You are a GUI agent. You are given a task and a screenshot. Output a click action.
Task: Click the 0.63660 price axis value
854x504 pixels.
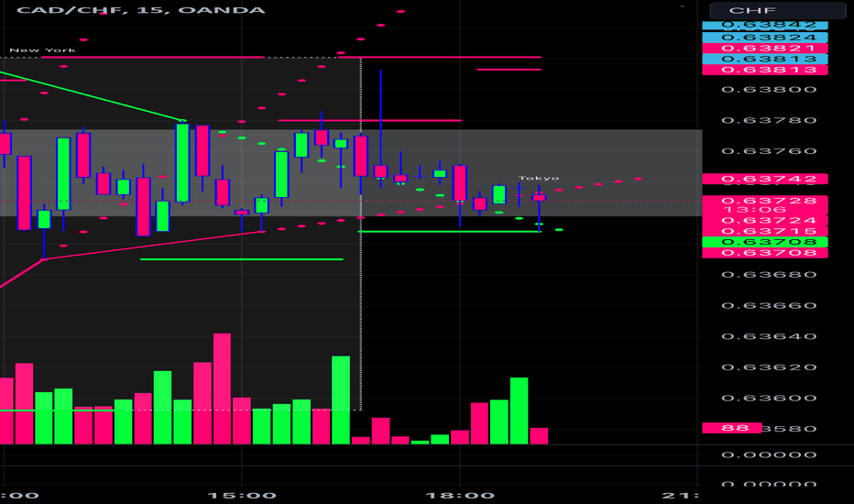(x=769, y=306)
